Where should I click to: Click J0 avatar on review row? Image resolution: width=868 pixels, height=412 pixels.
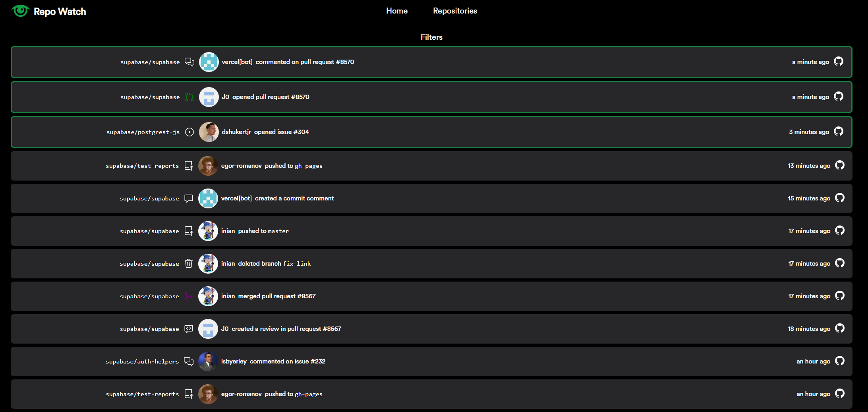tap(208, 329)
